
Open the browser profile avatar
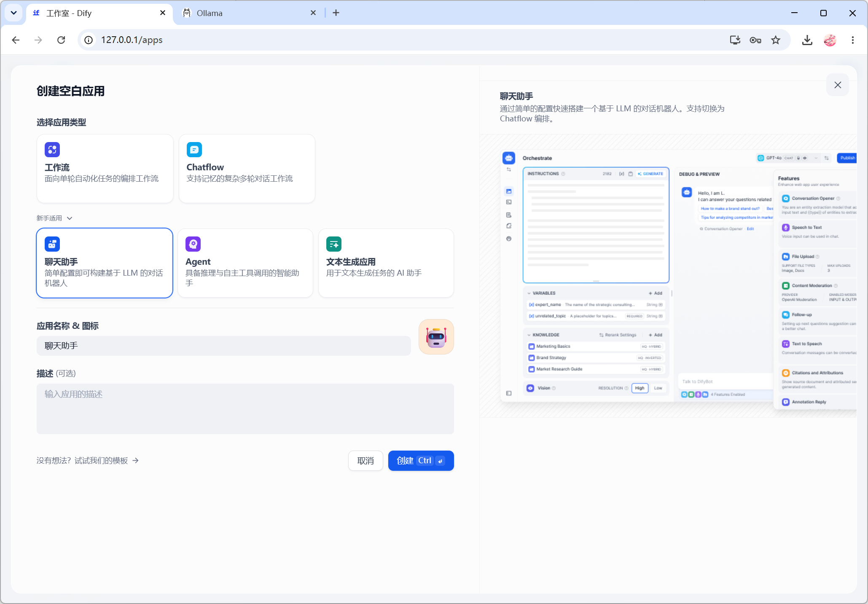(830, 40)
